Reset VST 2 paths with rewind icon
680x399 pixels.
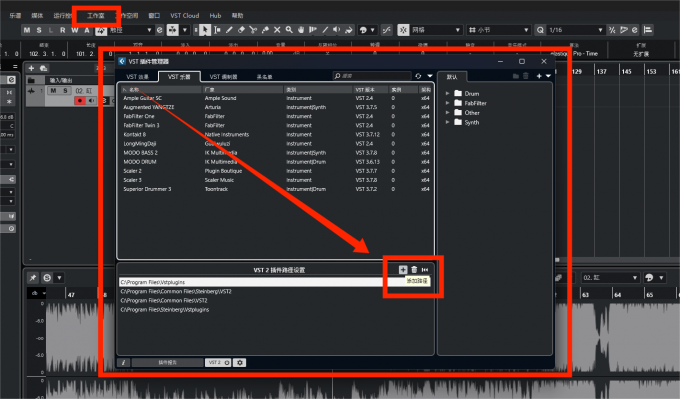(x=425, y=270)
